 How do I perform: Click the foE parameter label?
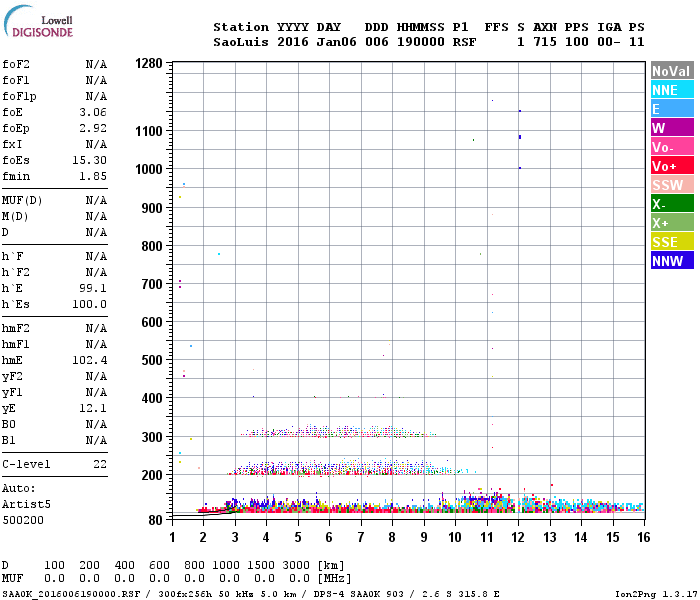coord(13,112)
